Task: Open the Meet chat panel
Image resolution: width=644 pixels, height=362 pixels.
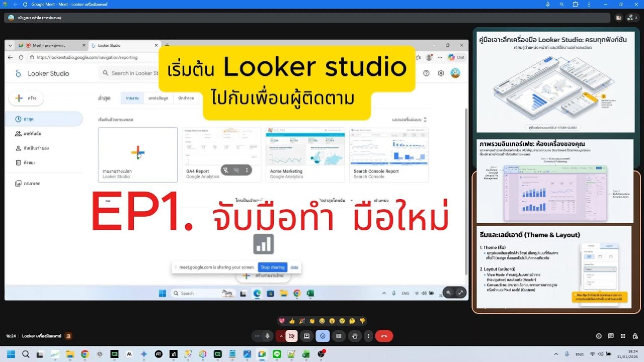Action: point(611,336)
